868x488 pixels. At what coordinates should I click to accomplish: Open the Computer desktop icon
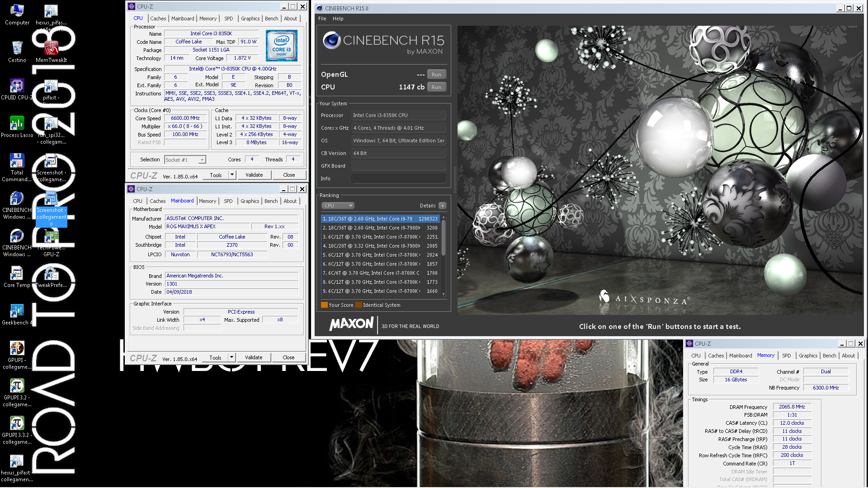17,14
